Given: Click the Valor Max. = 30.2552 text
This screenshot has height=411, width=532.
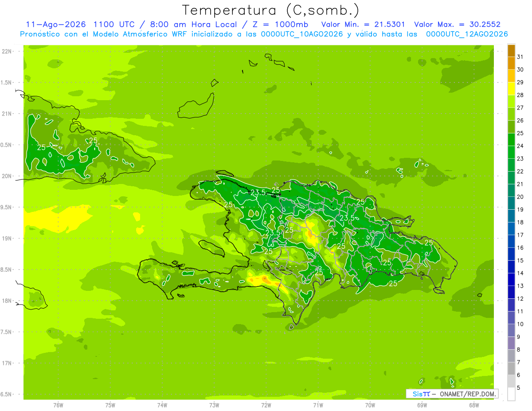Looking at the screenshot, I should coord(457,24).
